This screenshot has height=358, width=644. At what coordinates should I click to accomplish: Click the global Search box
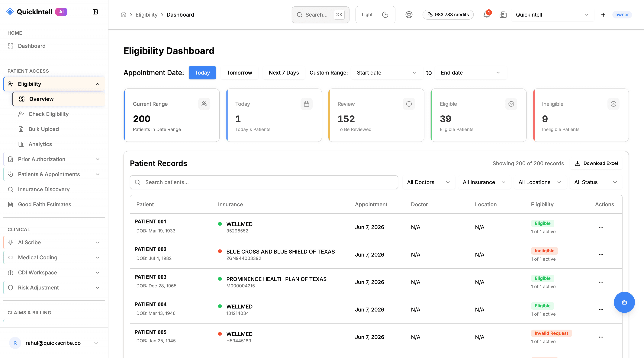click(x=320, y=15)
